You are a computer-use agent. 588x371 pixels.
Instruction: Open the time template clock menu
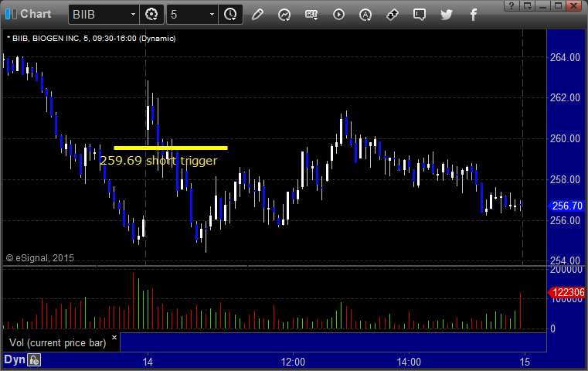pyautogui.click(x=230, y=15)
